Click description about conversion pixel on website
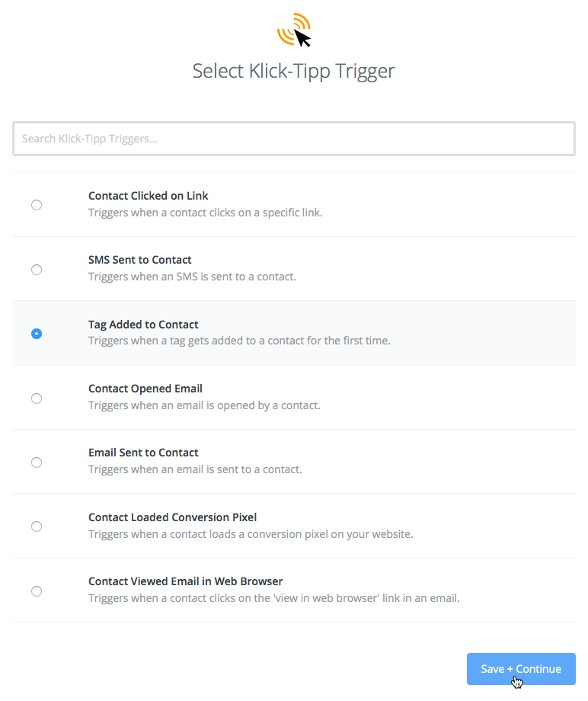 pos(251,534)
